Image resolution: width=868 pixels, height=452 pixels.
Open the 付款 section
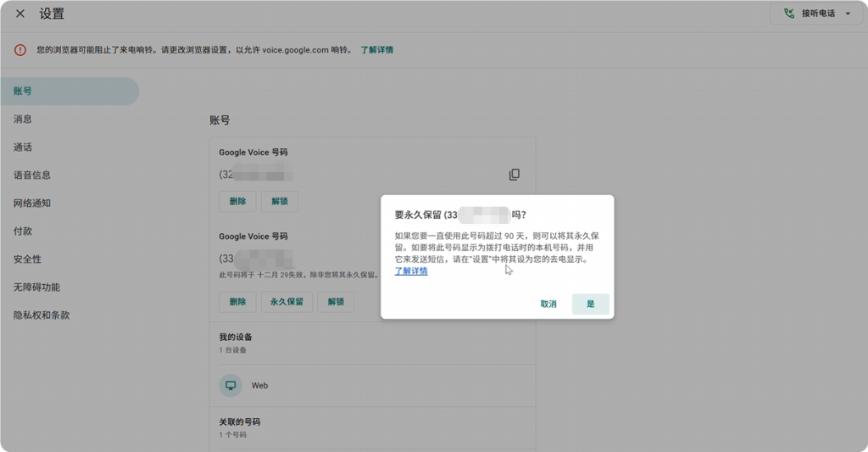coord(23,231)
